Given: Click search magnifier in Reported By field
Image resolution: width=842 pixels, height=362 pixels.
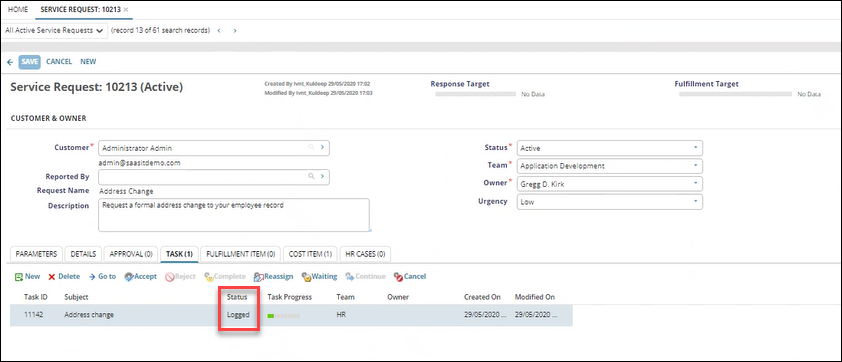Looking at the screenshot, I should point(310,176).
